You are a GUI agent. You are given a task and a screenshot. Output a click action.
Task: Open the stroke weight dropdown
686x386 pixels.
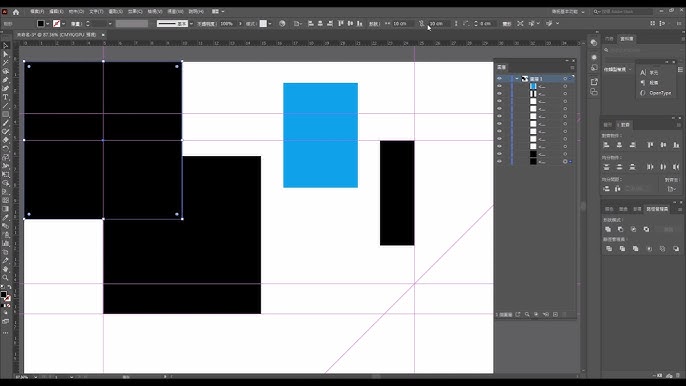click(110, 24)
